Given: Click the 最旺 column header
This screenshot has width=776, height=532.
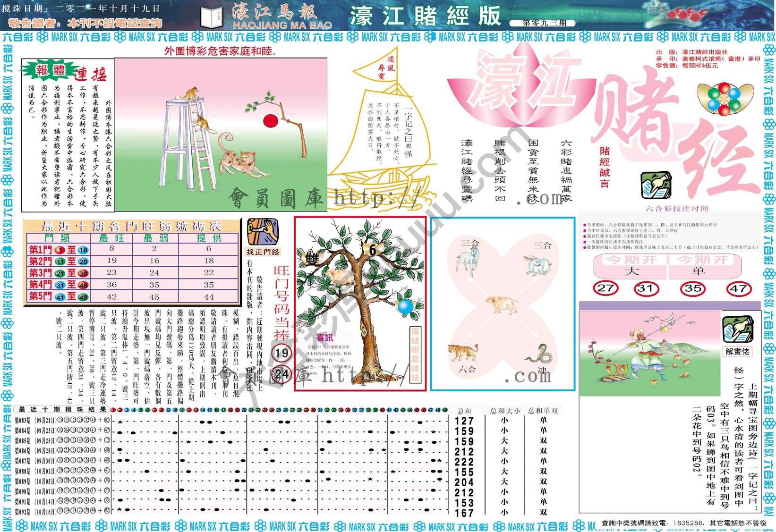Looking at the screenshot, I should [x=111, y=238].
